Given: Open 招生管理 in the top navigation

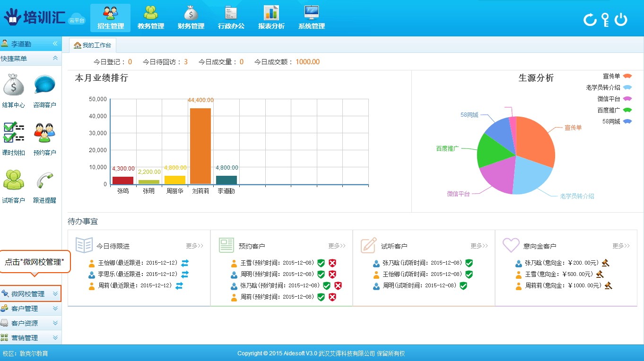Looking at the screenshot, I should click(110, 18).
